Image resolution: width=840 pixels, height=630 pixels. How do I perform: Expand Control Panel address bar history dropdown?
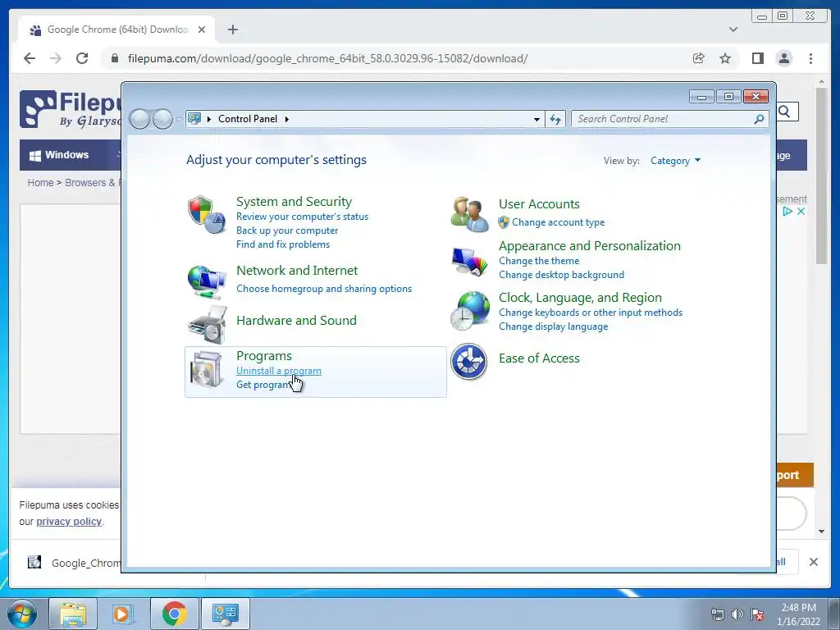pyautogui.click(x=536, y=119)
